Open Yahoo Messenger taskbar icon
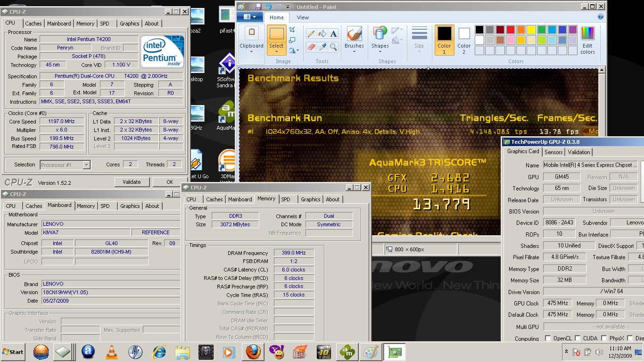644x362 pixels. tap(277, 352)
